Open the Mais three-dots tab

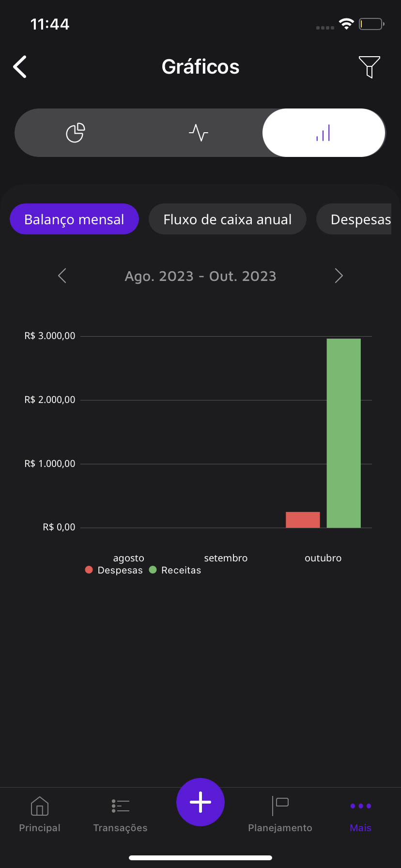361,814
